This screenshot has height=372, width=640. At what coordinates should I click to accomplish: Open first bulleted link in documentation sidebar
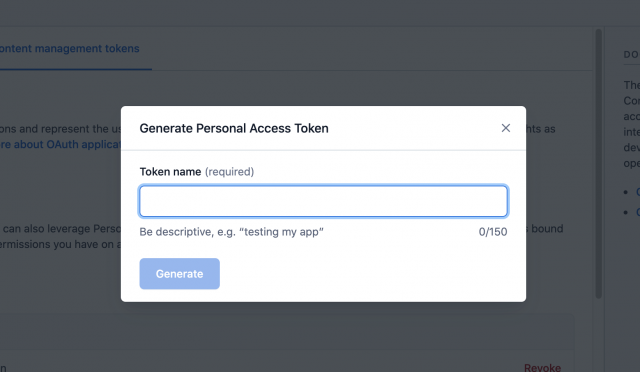638,192
